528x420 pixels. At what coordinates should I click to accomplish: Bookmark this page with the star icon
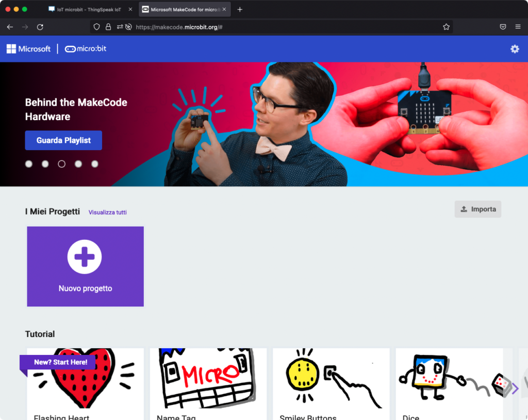point(446,27)
